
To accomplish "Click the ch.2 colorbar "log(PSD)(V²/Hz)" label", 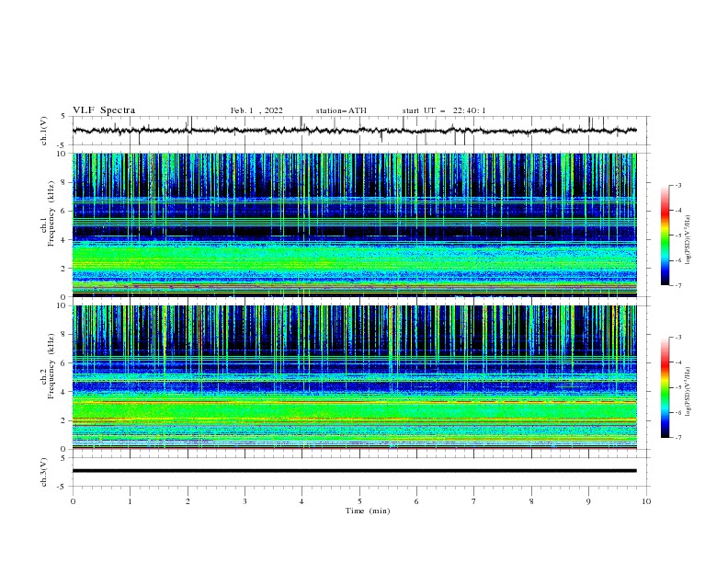I will [x=688, y=392].
